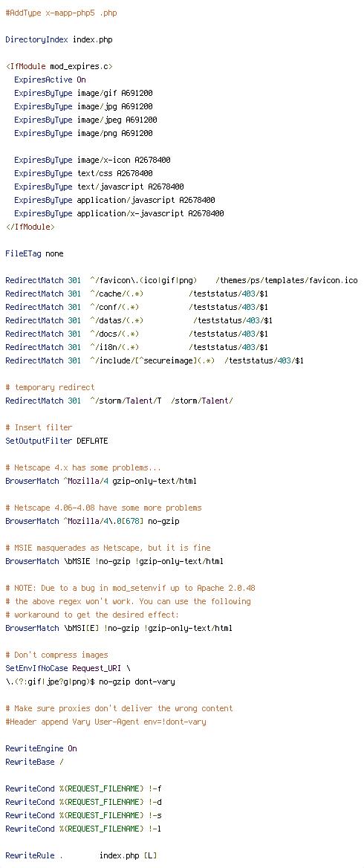Click the '^/include/[^secureimage]' redirect line

155,360
